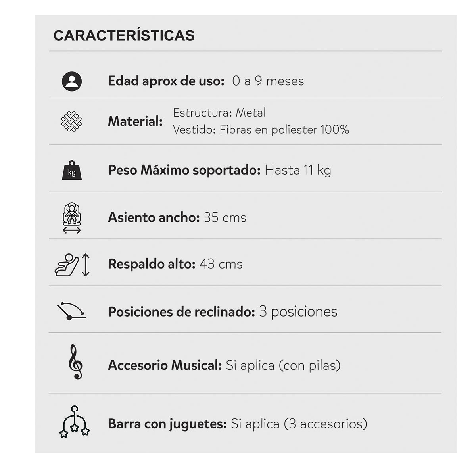Click the 'Posiciones de reclinado:' label
This screenshot has height=476, width=476.
point(181,312)
